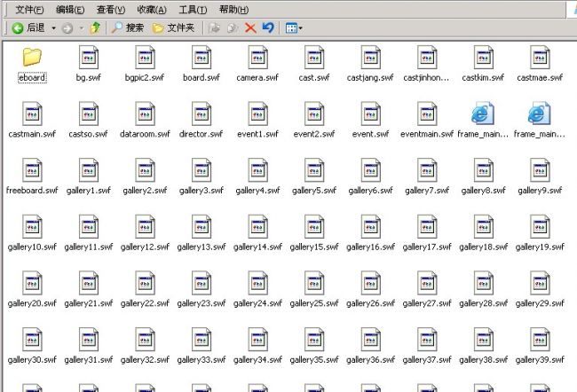
Task: Open the Tools (工具) menu
Action: 193,9
